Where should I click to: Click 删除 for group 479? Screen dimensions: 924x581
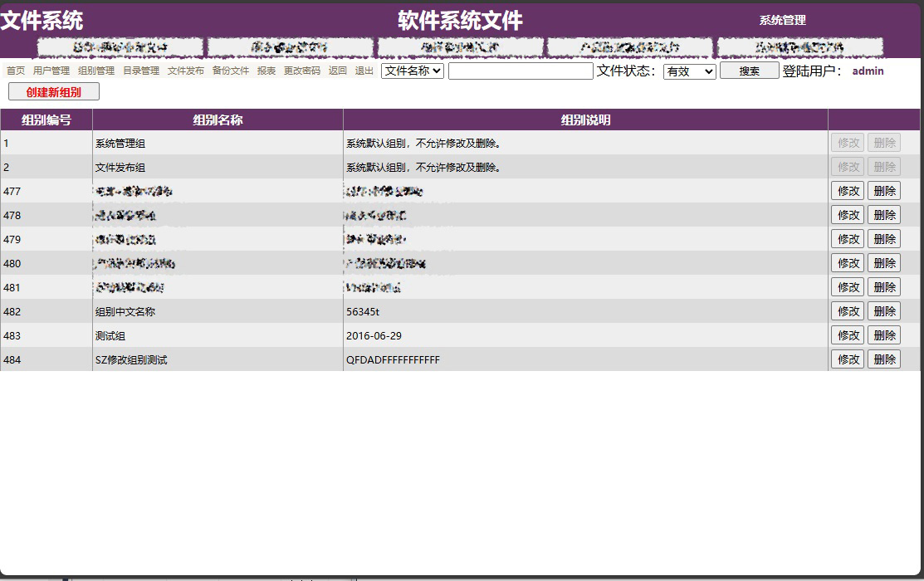tap(884, 239)
